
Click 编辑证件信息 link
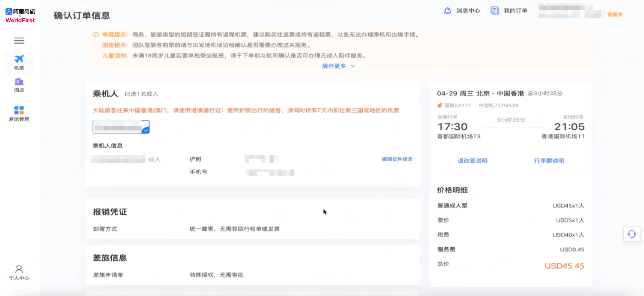point(397,159)
